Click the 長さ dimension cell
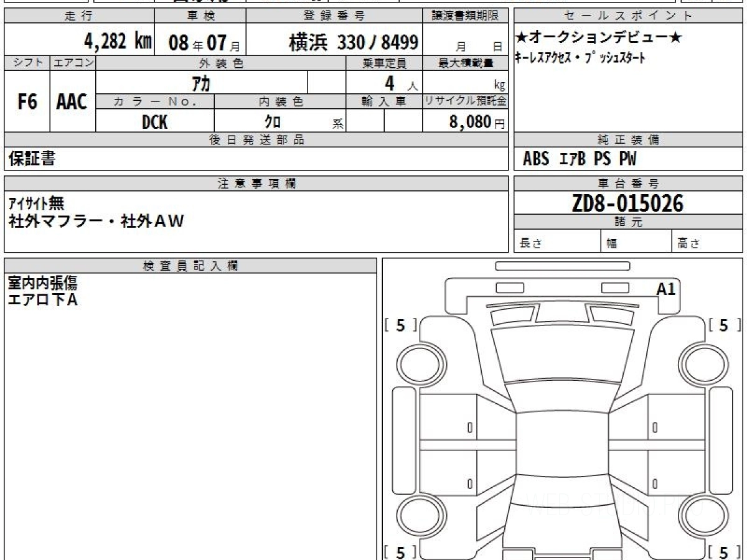 (x=557, y=241)
